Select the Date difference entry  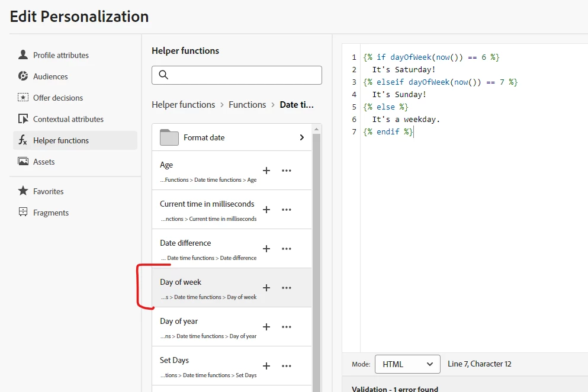[232, 249]
